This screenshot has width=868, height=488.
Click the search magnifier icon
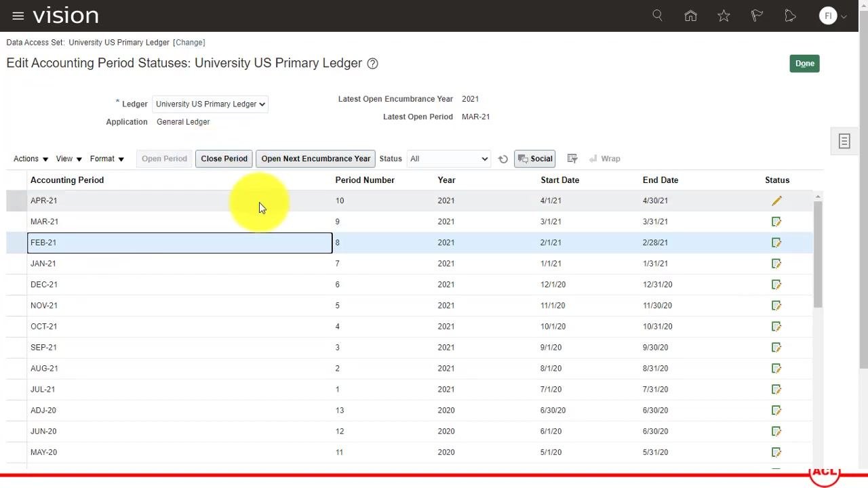(657, 15)
